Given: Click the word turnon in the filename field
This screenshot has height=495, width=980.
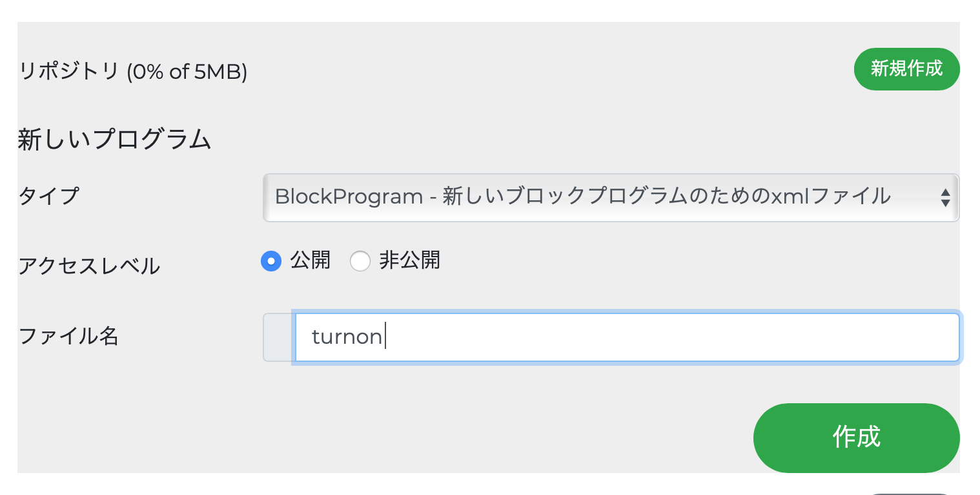Looking at the screenshot, I should point(347,337).
